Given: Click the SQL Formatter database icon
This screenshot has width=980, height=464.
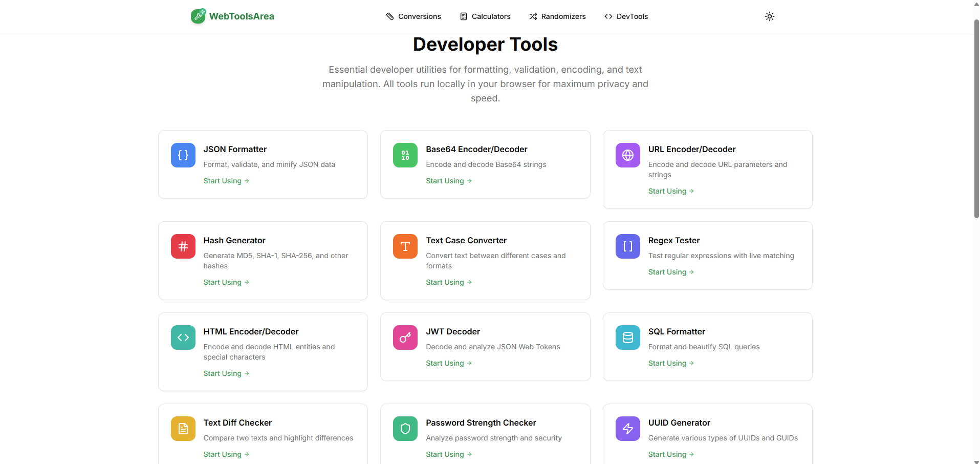Looking at the screenshot, I should tap(628, 338).
